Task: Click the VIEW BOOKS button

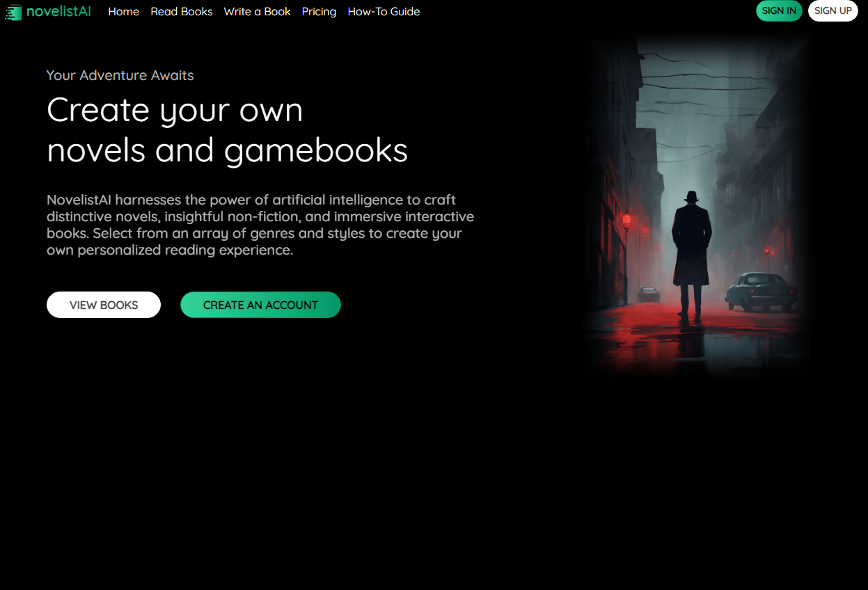Action: point(104,305)
